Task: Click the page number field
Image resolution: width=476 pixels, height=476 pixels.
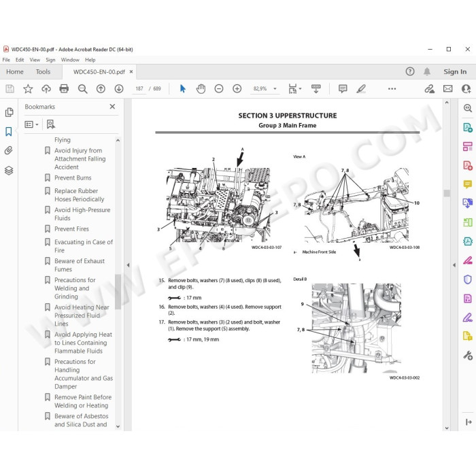Action: coord(139,88)
